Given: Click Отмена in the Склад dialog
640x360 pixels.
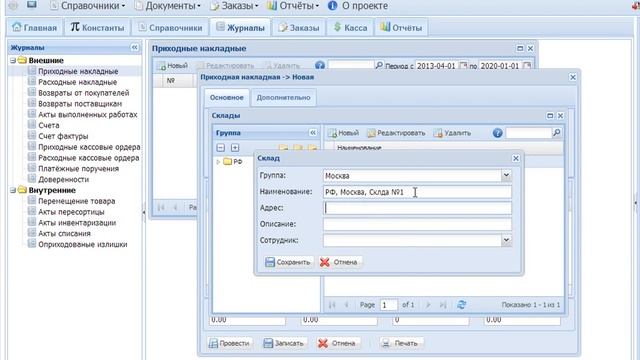Looking at the screenshot, I should 339,262.
